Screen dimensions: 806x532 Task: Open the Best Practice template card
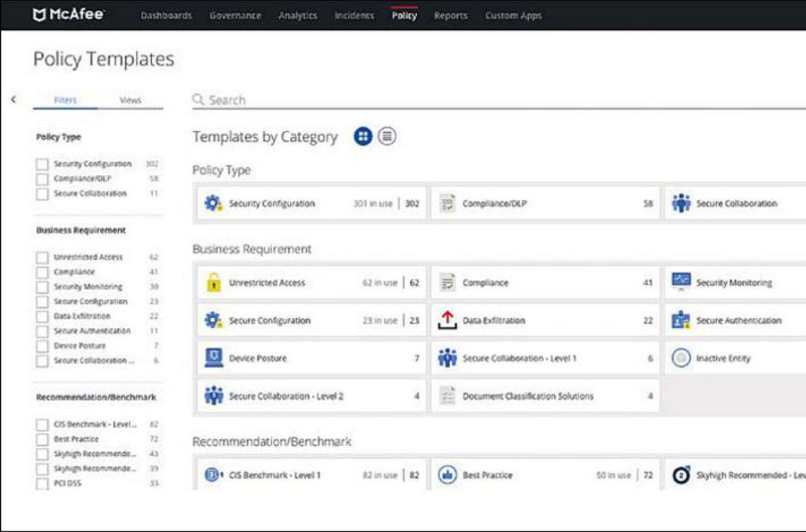[546, 475]
